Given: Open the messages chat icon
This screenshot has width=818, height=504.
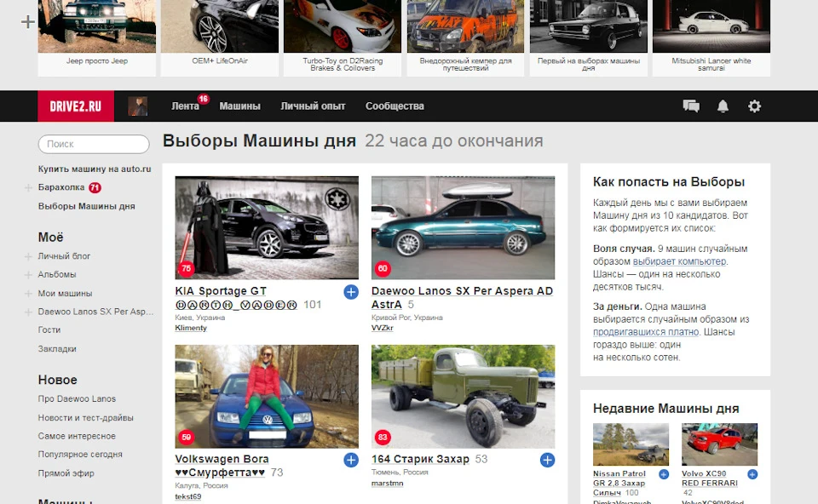Looking at the screenshot, I should 691,106.
